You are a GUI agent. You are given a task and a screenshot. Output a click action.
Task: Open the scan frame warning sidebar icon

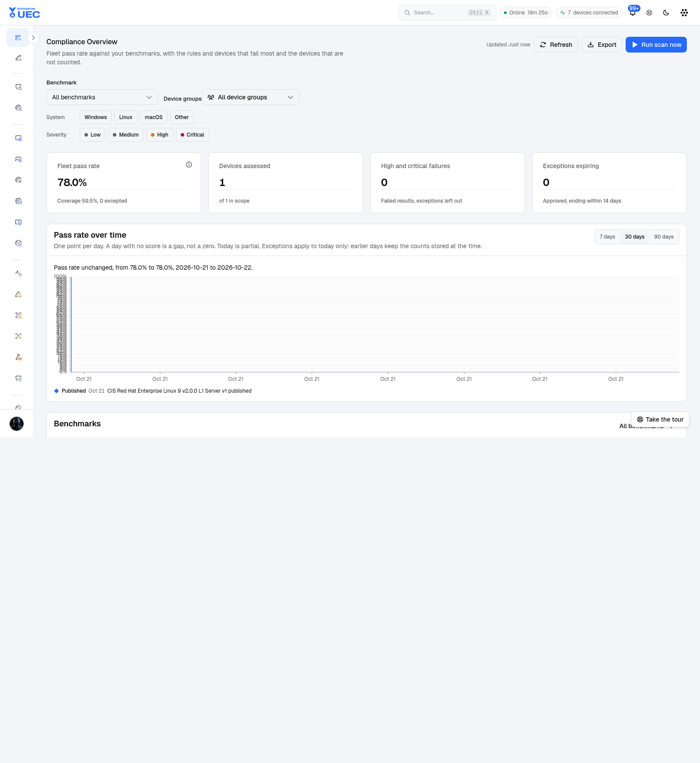18,315
